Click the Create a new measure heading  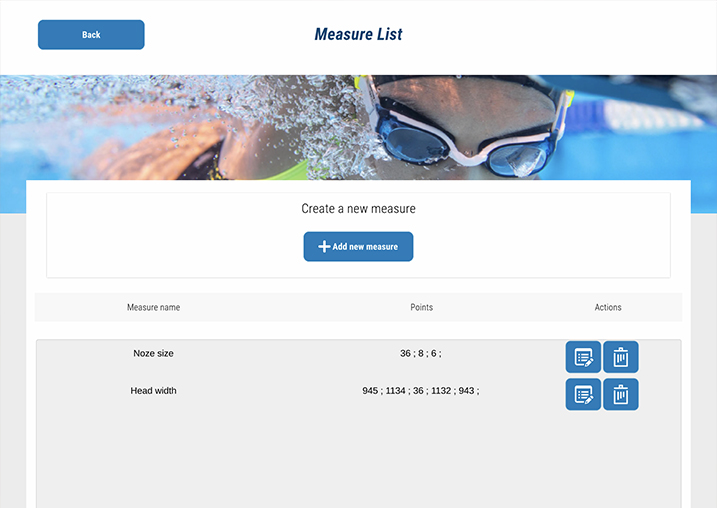(358, 209)
